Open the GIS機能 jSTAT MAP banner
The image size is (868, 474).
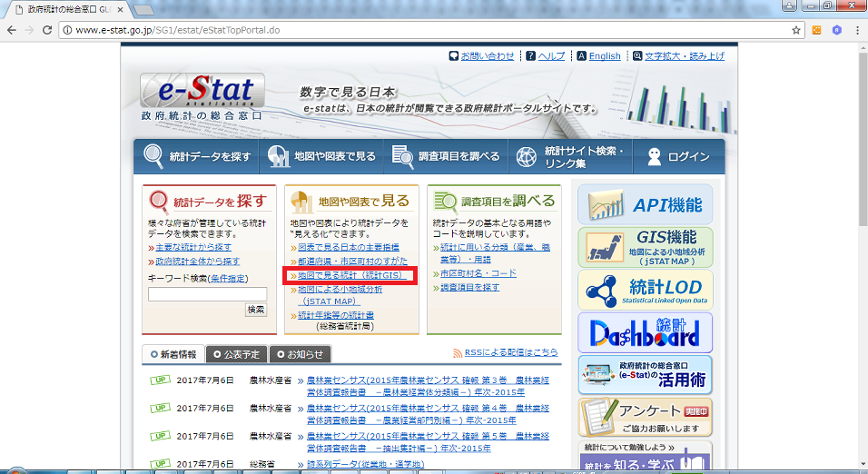pos(645,248)
